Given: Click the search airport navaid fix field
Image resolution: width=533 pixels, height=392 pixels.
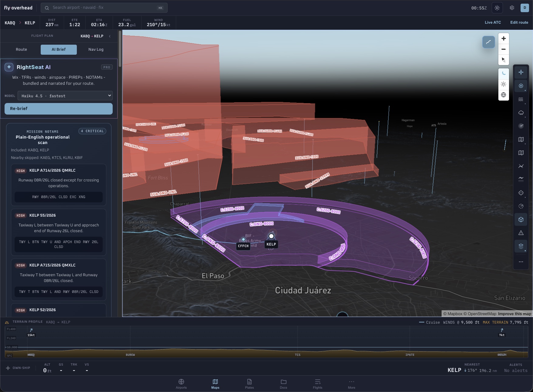Looking at the screenshot, I should 104,8.
